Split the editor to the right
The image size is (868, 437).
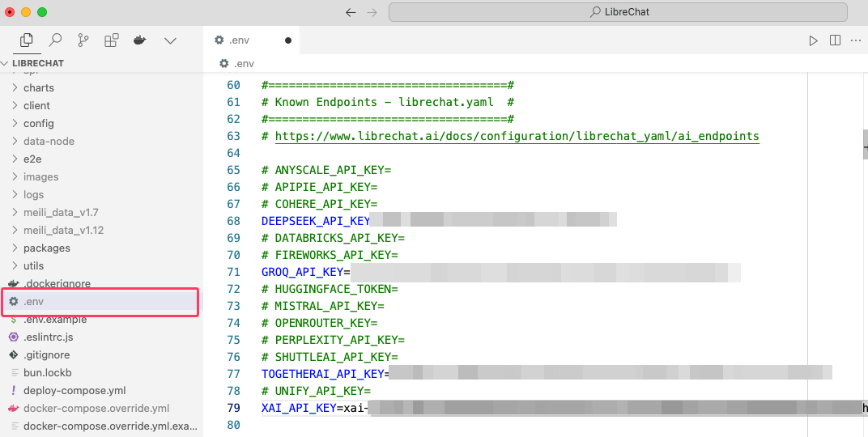click(x=835, y=40)
